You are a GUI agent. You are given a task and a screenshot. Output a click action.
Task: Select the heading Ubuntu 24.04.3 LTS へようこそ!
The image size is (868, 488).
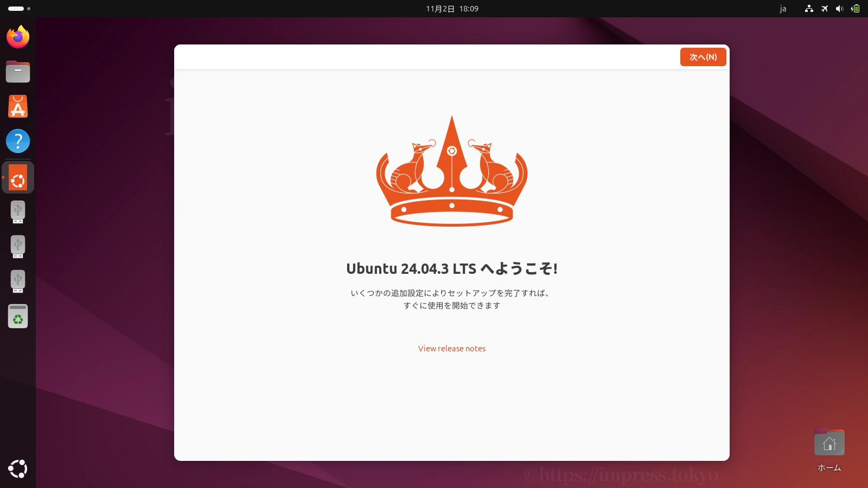(452, 268)
